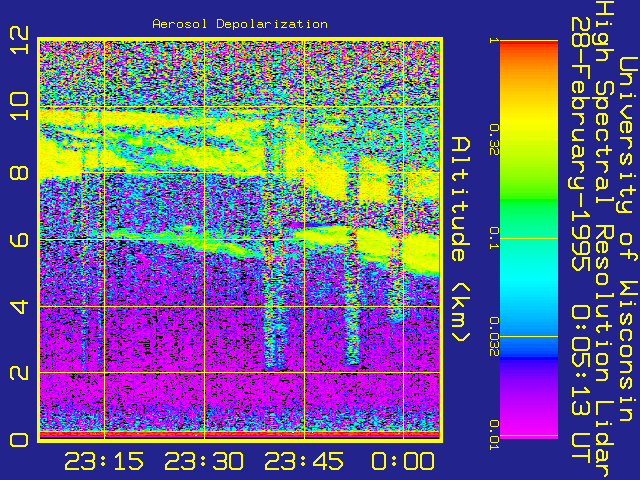Click the altitude axis tick label 2
The image size is (640, 480).
[20, 372]
